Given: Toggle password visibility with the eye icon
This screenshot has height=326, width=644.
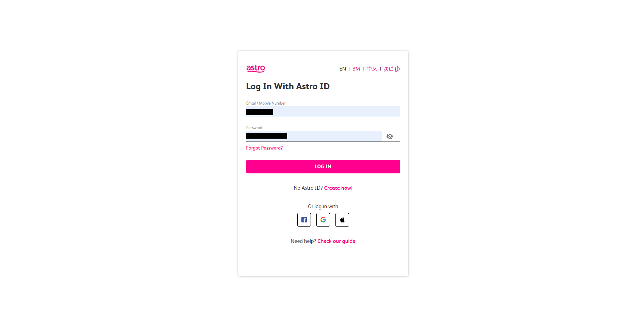Looking at the screenshot, I should [x=390, y=136].
